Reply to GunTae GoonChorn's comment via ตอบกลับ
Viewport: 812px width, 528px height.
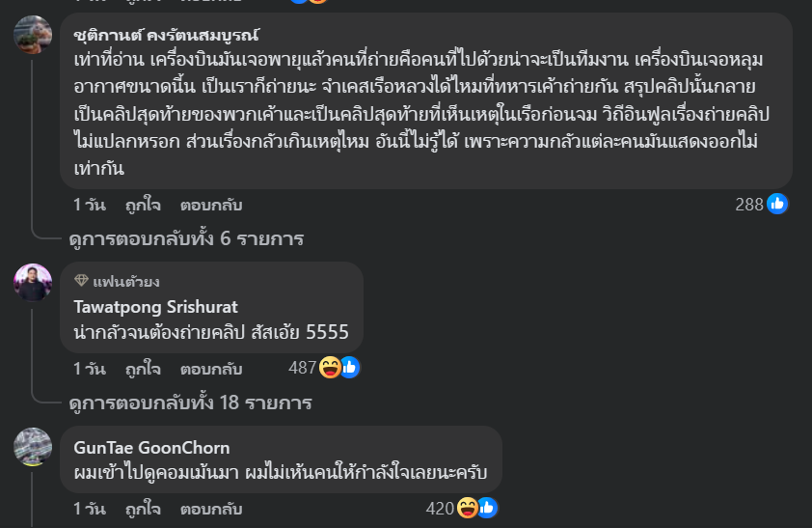tap(211, 509)
